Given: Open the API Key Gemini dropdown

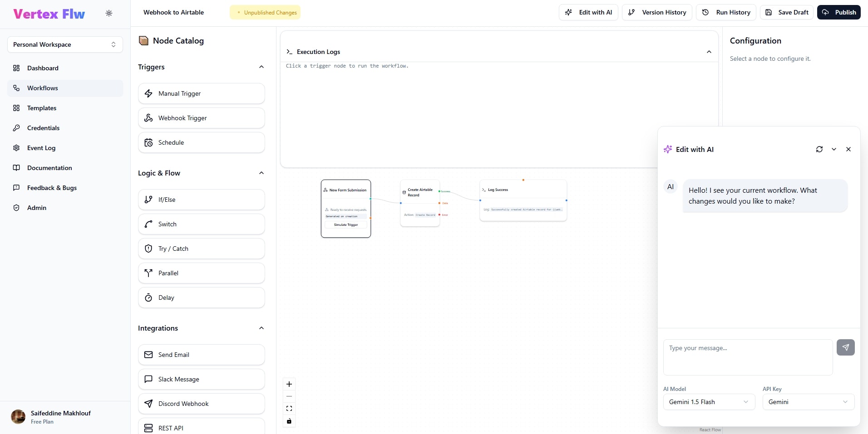Looking at the screenshot, I should click(809, 402).
